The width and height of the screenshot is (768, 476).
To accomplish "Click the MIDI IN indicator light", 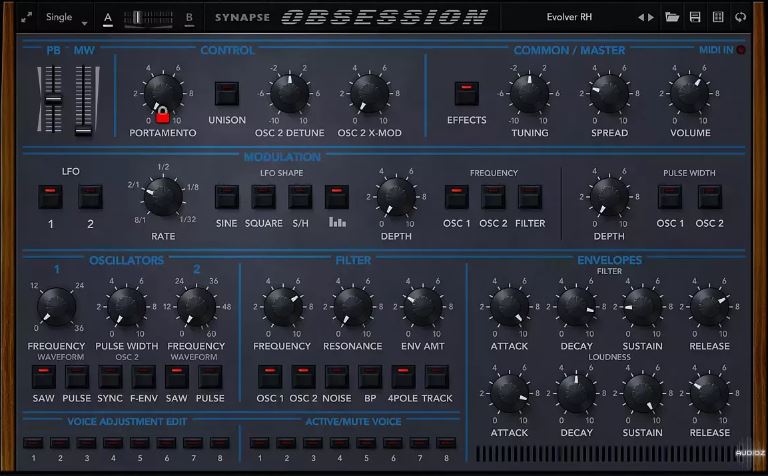I will tap(741, 50).
